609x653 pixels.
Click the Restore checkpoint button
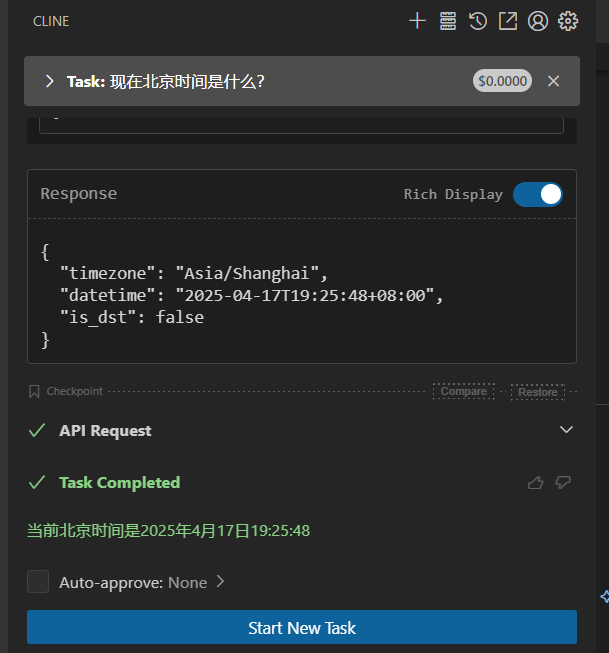tap(538, 392)
